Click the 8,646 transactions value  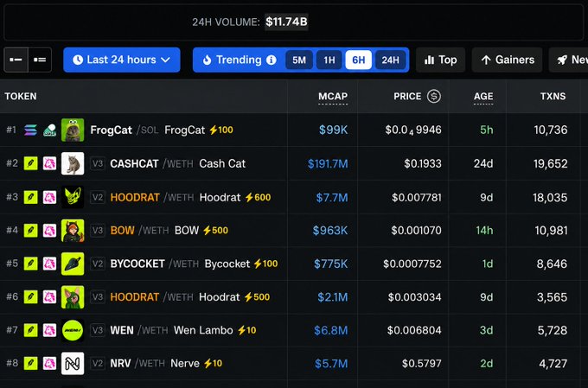[x=552, y=264]
